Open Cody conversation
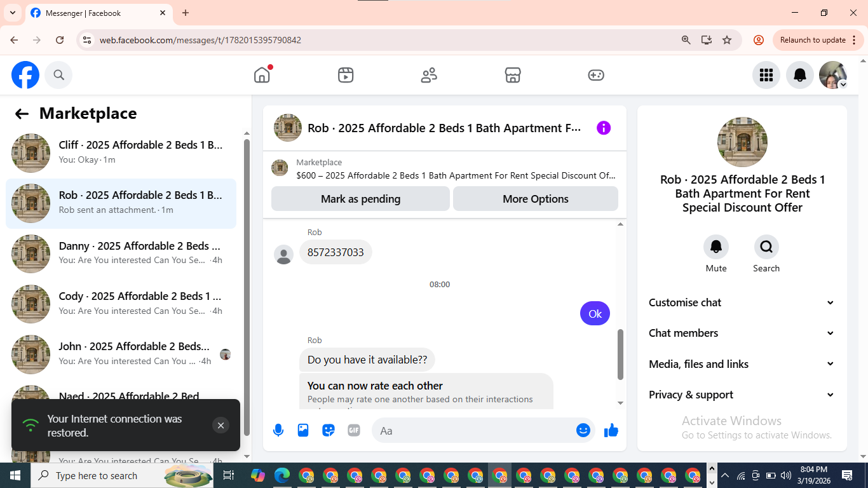 pyautogui.click(x=121, y=304)
